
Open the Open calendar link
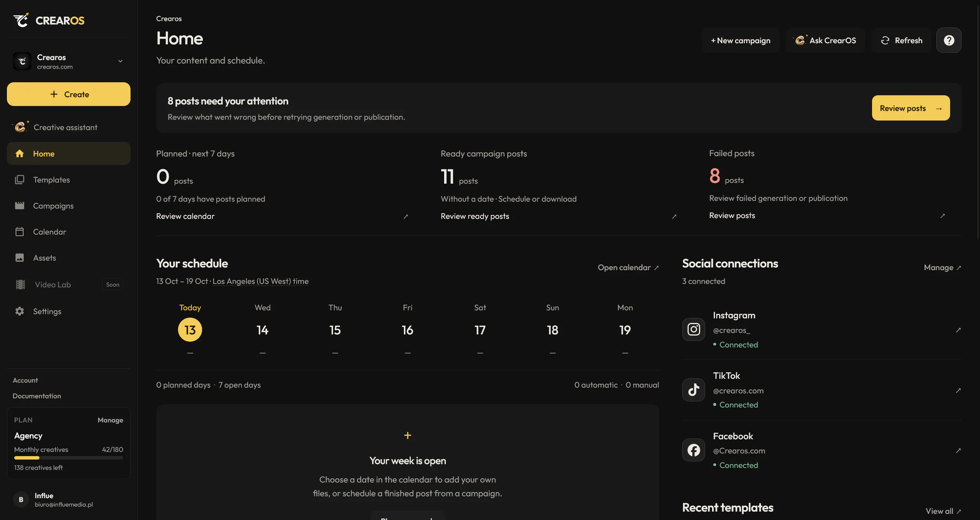[628, 267]
